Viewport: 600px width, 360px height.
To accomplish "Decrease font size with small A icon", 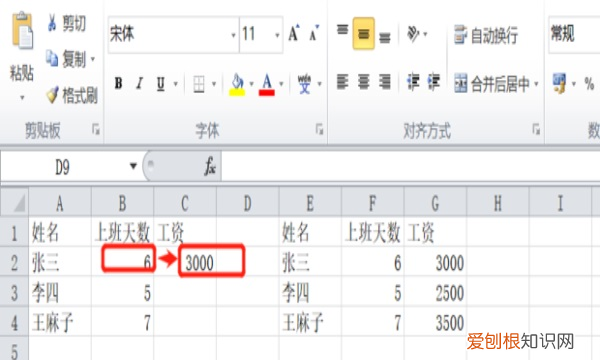I will point(314,33).
